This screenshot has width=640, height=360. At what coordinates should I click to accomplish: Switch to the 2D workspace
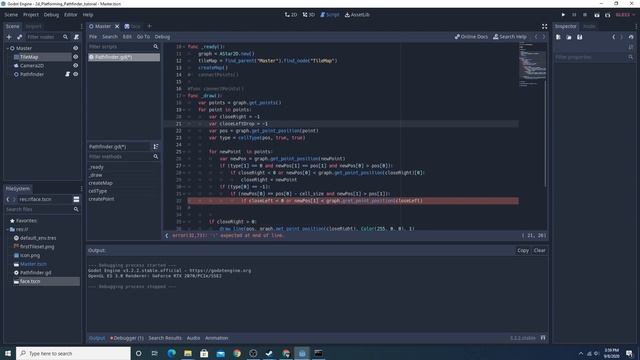pos(291,15)
